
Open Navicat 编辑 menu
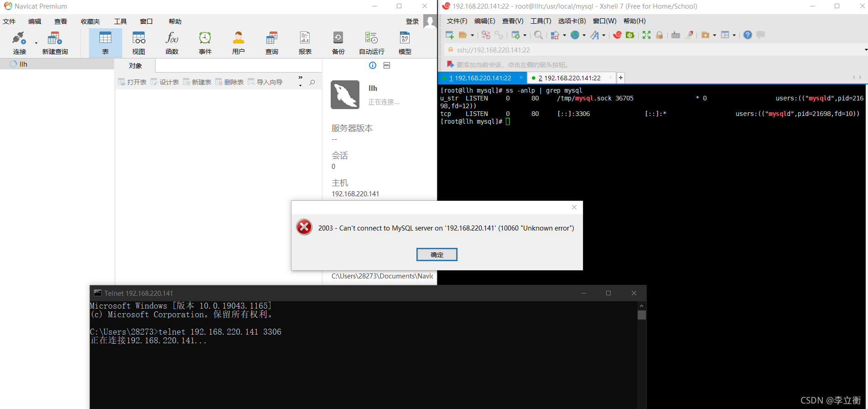pos(35,21)
